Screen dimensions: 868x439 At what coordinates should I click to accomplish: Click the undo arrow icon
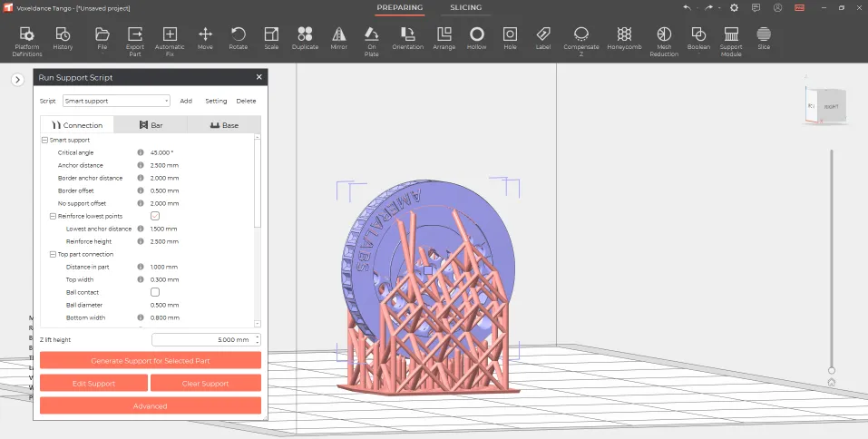[x=687, y=8]
